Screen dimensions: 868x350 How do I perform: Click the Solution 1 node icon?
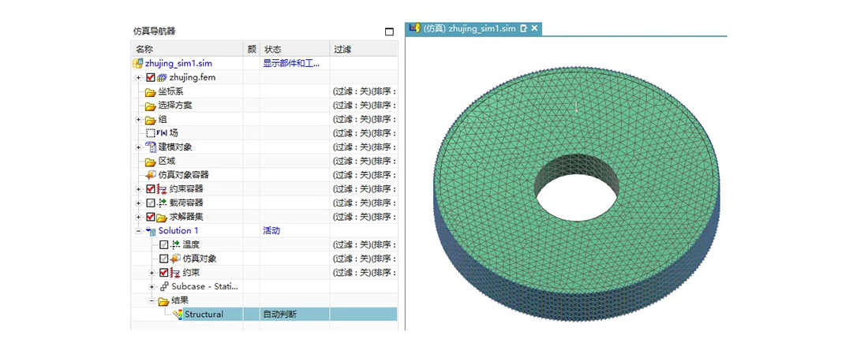[x=151, y=231]
